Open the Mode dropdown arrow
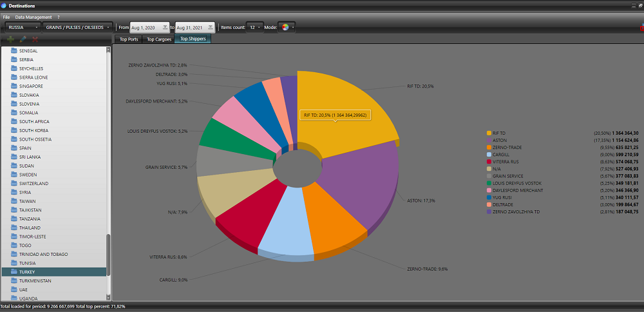644x312 pixels. (293, 28)
